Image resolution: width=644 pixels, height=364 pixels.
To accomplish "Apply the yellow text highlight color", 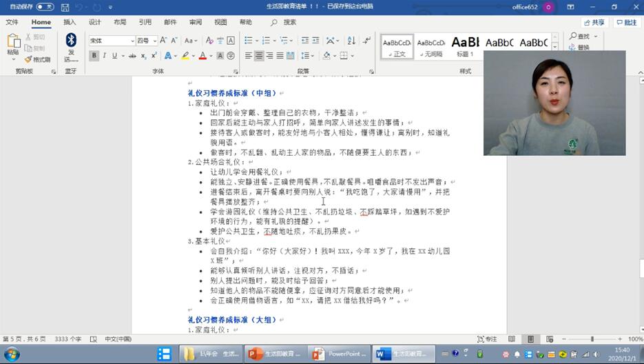I will [186, 56].
